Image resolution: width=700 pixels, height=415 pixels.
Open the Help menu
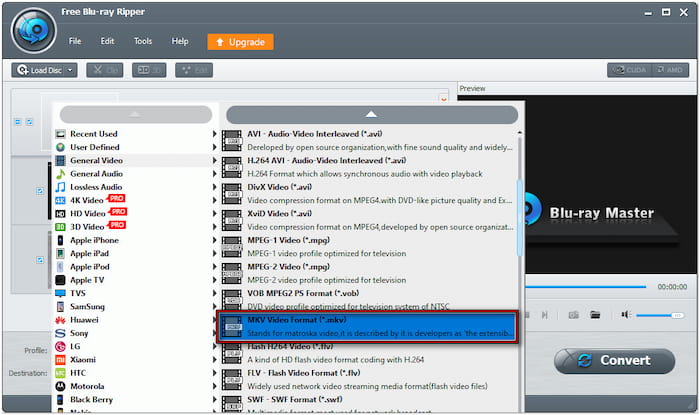pyautogui.click(x=180, y=41)
